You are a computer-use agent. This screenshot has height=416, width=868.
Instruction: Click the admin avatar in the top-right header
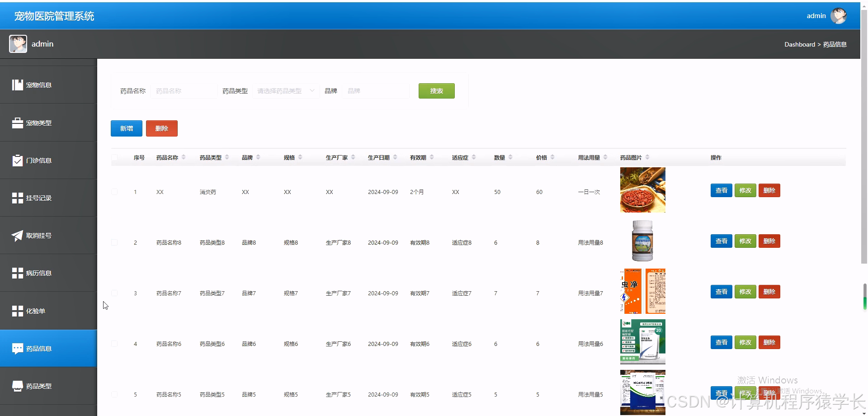point(839,16)
